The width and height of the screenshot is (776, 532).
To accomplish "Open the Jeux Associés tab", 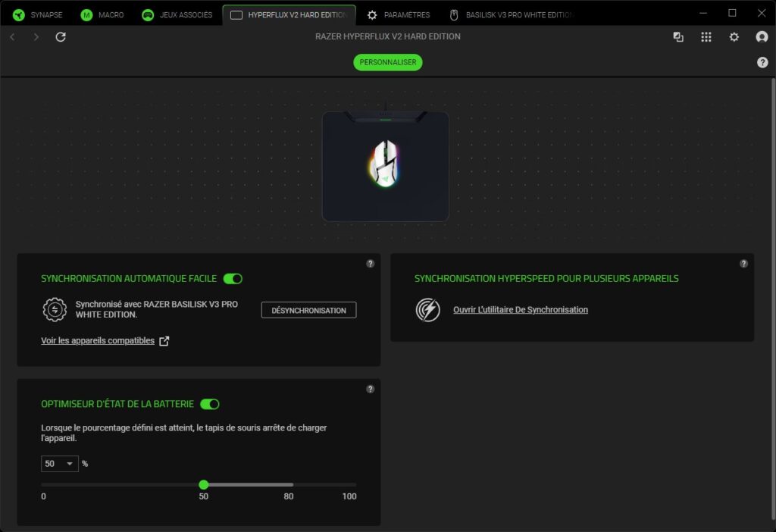I will [x=177, y=15].
